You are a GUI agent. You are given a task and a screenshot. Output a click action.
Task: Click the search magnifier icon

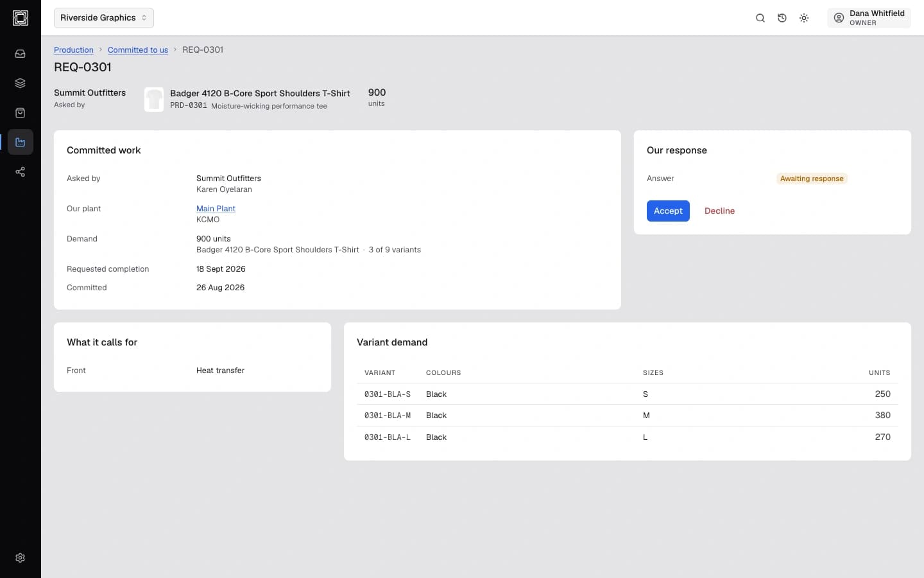(x=760, y=18)
